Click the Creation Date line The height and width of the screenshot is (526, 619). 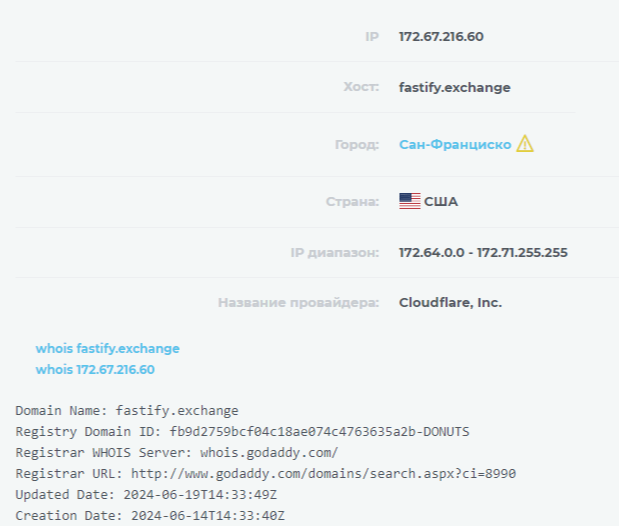click(150, 515)
